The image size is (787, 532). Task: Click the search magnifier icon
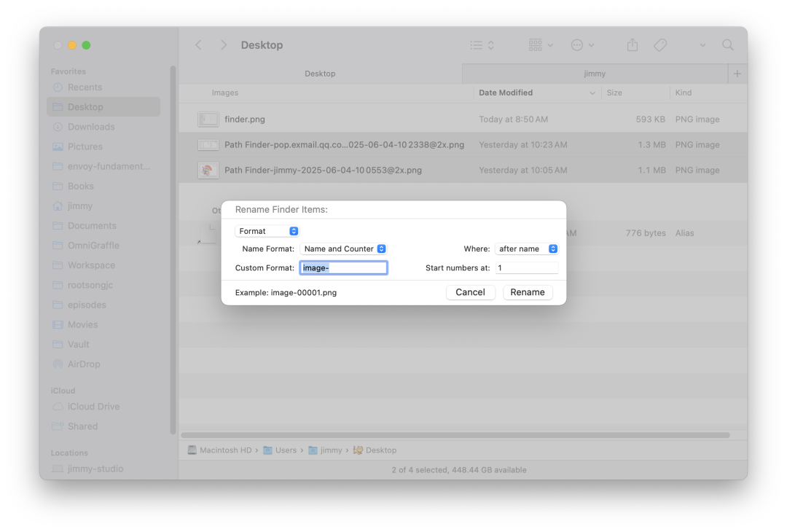pos(728,45)
